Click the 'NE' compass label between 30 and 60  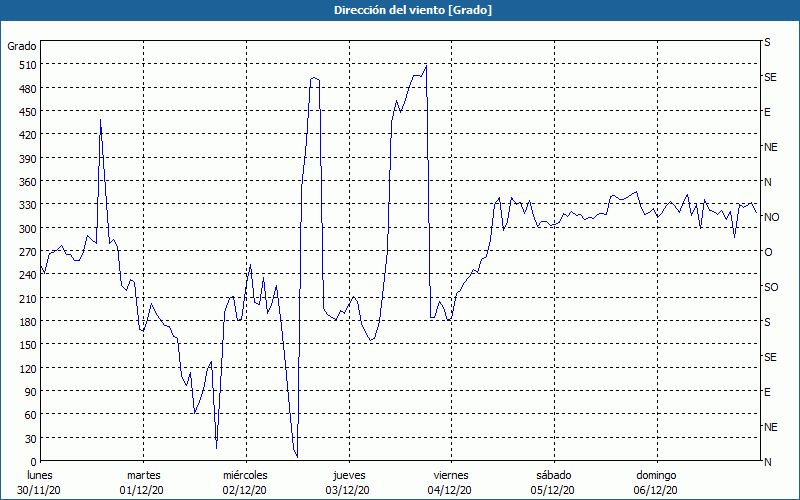click(x=770, y=427)
